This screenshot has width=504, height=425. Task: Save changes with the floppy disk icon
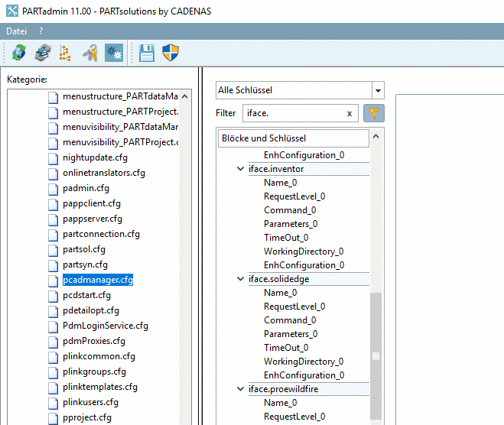147,53
